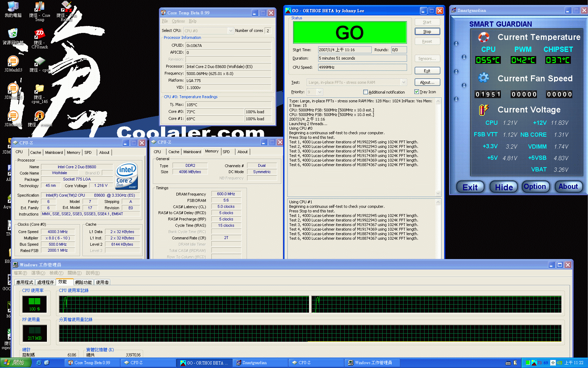Image resolution: width=588 pixels, height=368 pixels.
Task: Click the DRAM Frequency value 600.0 MHz
Action: click(226, 194)
